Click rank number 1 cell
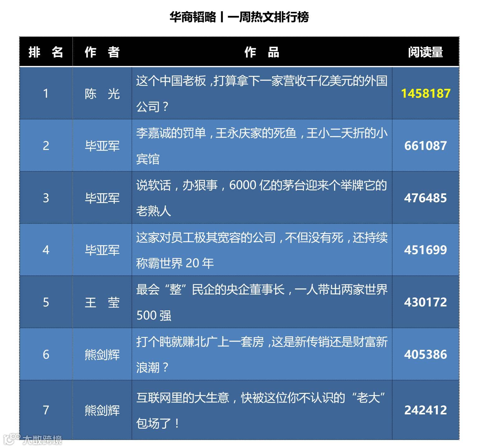 (46, 93)
